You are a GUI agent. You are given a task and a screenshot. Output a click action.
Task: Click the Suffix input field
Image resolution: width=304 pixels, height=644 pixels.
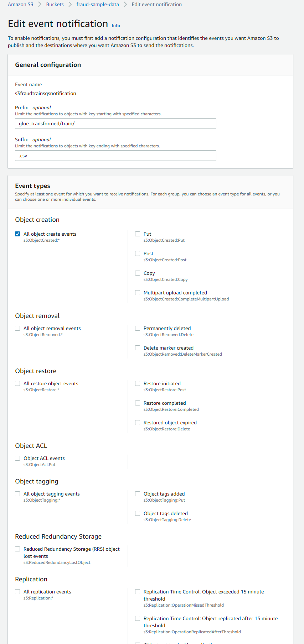[x=115, y=156]
